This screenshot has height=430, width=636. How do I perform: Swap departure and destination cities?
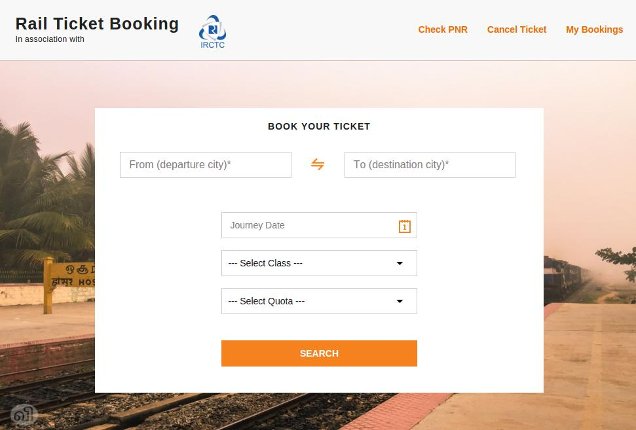[x=317, y=165]
